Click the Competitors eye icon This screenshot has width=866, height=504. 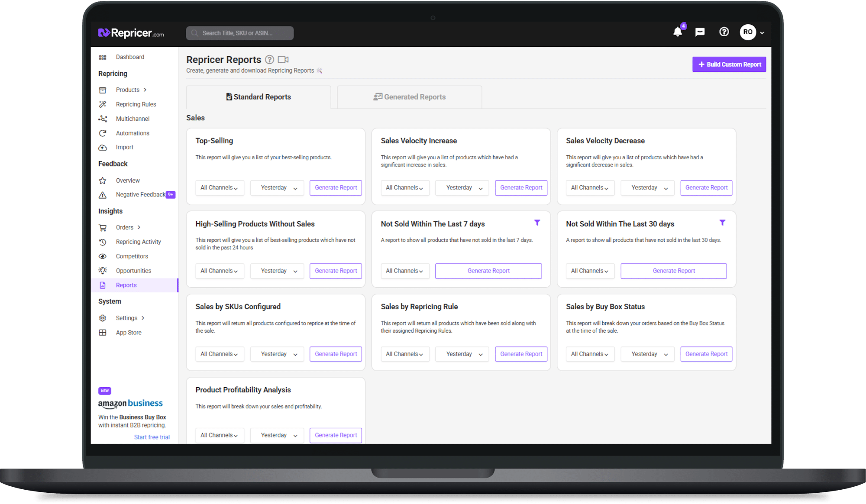[103, 256]
